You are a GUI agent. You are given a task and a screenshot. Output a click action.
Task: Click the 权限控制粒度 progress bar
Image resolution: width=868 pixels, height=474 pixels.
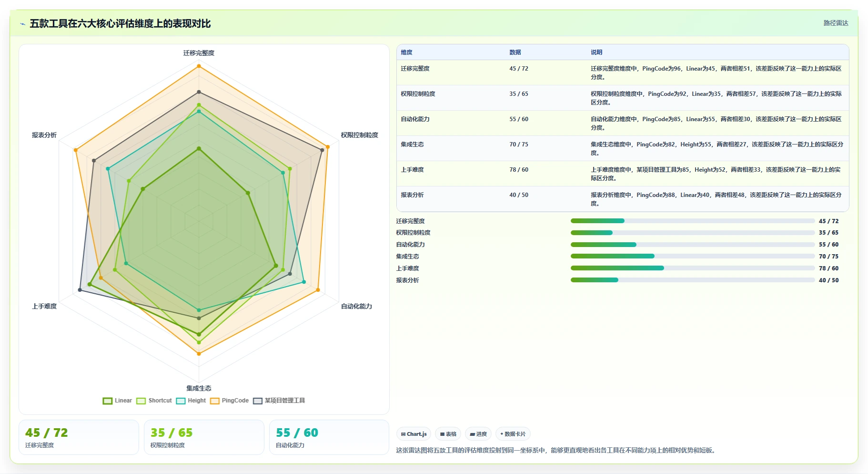693,233
